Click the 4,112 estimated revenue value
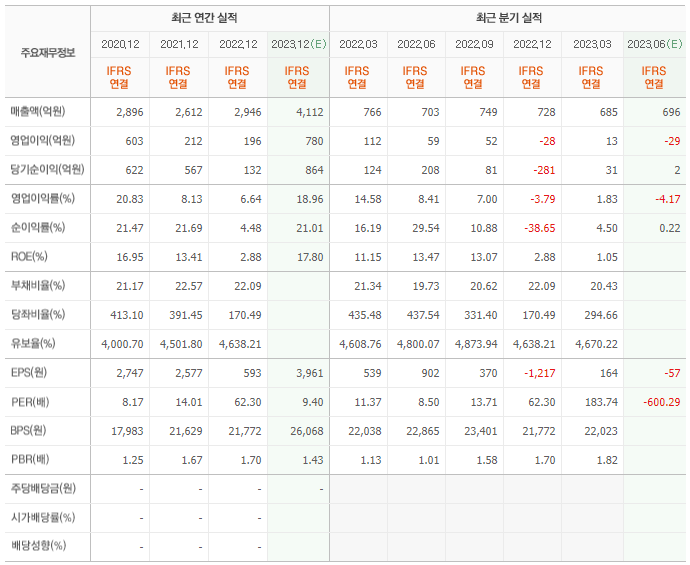The width and height of the screenshot is (690, 565). point(310,112)
